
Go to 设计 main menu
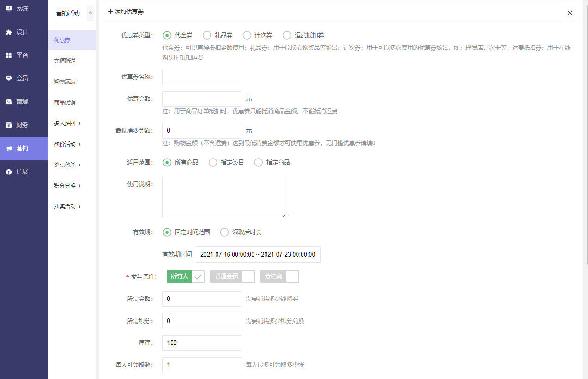click(x=24, y=32)
